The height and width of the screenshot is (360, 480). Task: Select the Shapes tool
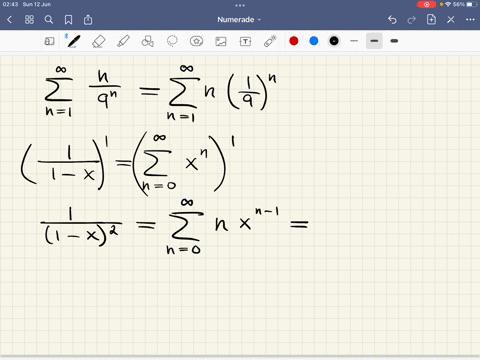[x=147, y=41]
